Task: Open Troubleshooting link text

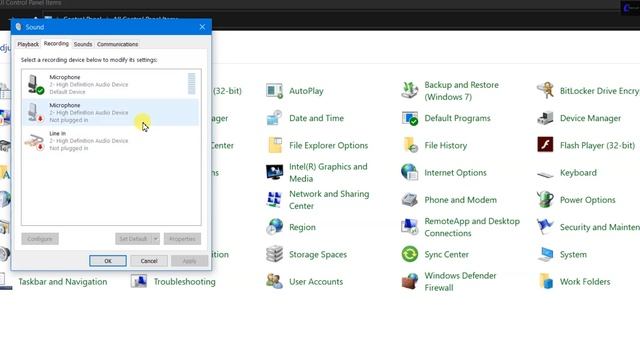Action: click(x=184, y=282)
